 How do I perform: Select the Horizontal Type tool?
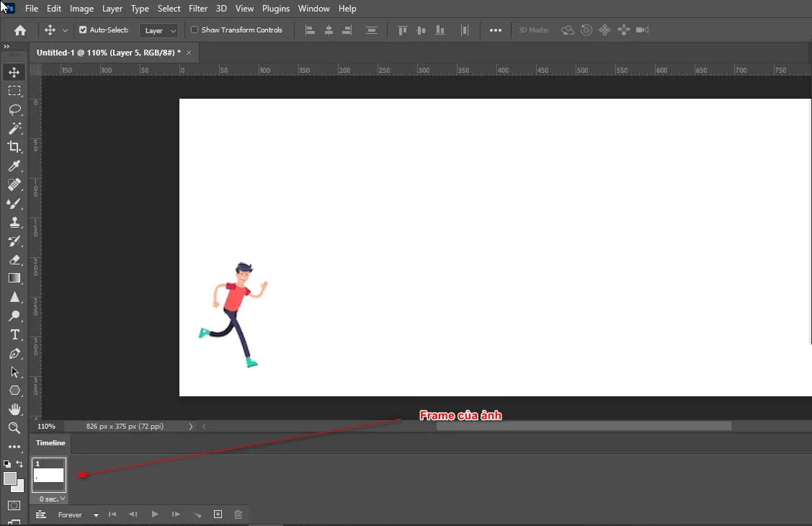[14, 334]
